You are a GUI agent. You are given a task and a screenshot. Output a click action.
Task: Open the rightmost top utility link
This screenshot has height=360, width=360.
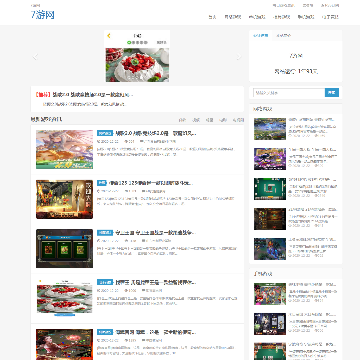point(330,5)
